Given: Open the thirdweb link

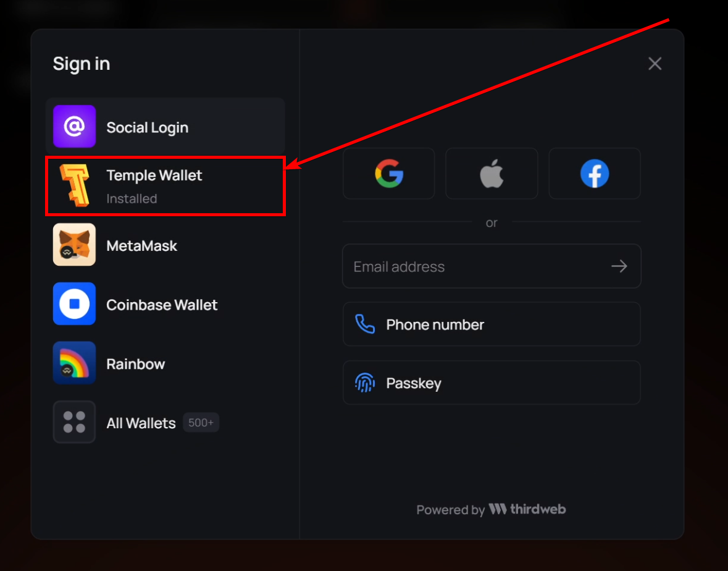Looking at the screenshot, I should point(527,509).
